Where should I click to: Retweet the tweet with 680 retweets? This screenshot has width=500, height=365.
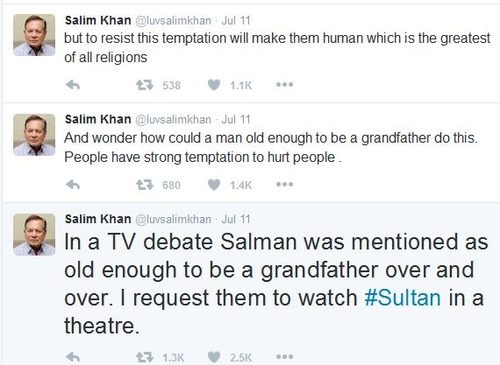[145, 185]
